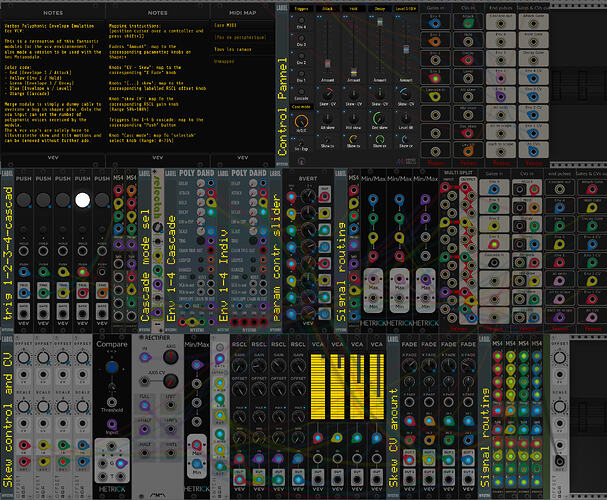
Task: Click the Env 1 CV output jack
Action: [533, 133]
